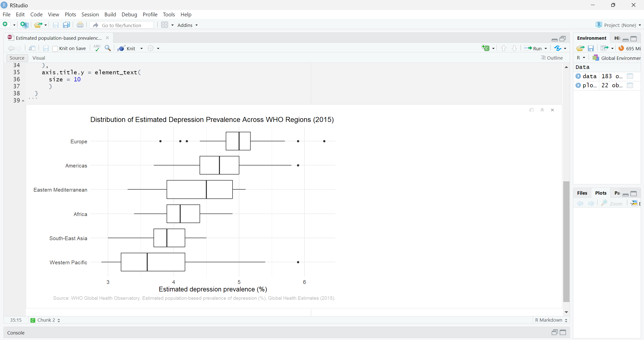Run the current line or selection

point(533,48)
